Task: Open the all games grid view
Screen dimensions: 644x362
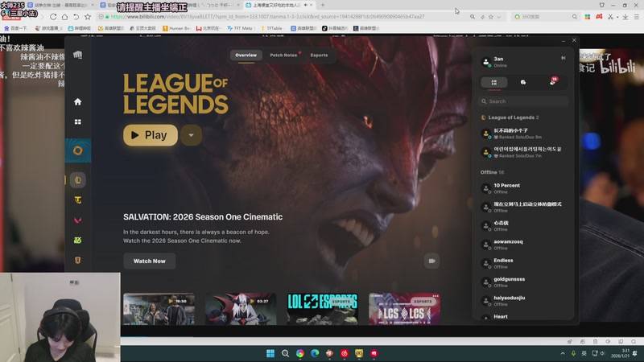Action: point(77,122)
